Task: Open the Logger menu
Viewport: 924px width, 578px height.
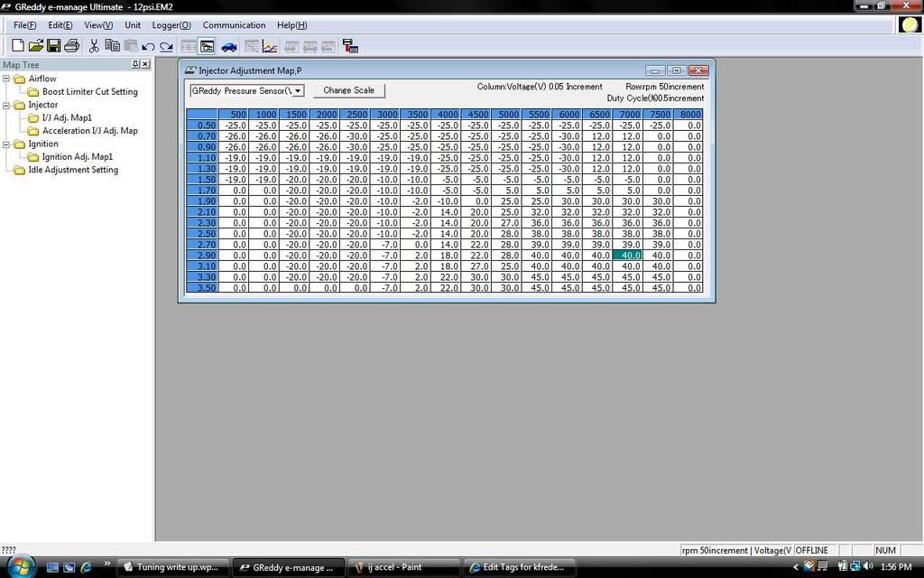Action: pyautogui.click(x=171, y=24)
